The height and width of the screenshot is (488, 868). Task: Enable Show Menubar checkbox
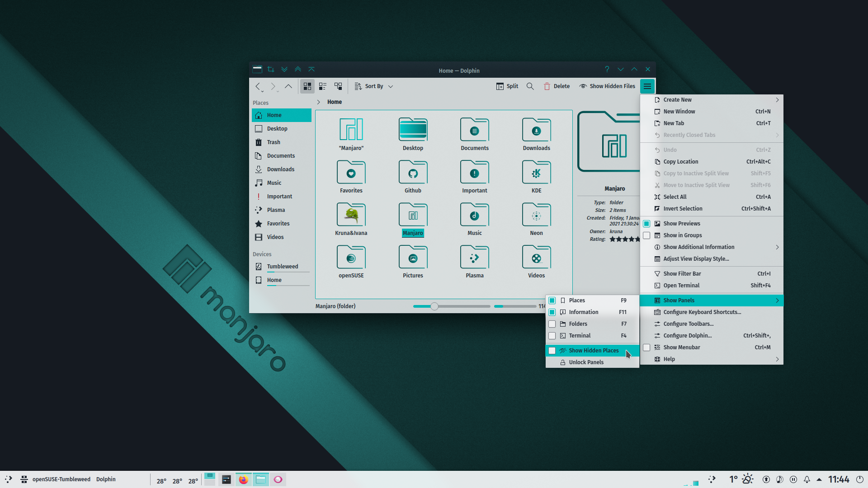646,347
